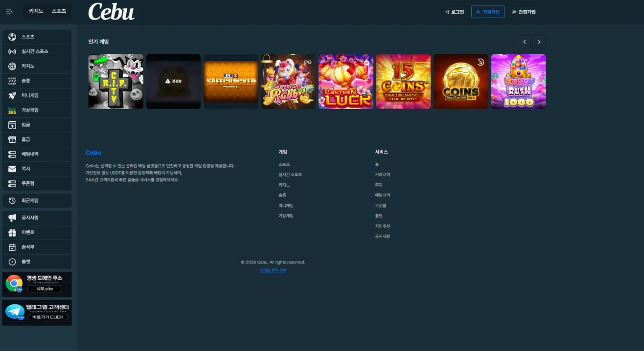Click the 쿠폰함 coupon box icon in the sidebar
Screen dimensions: 644x351
click(12, 183)
